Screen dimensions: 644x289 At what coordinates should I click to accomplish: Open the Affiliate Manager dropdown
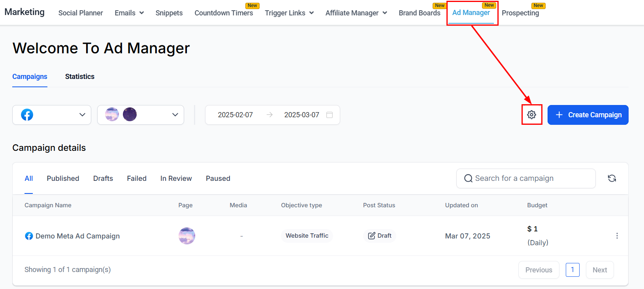356,13
